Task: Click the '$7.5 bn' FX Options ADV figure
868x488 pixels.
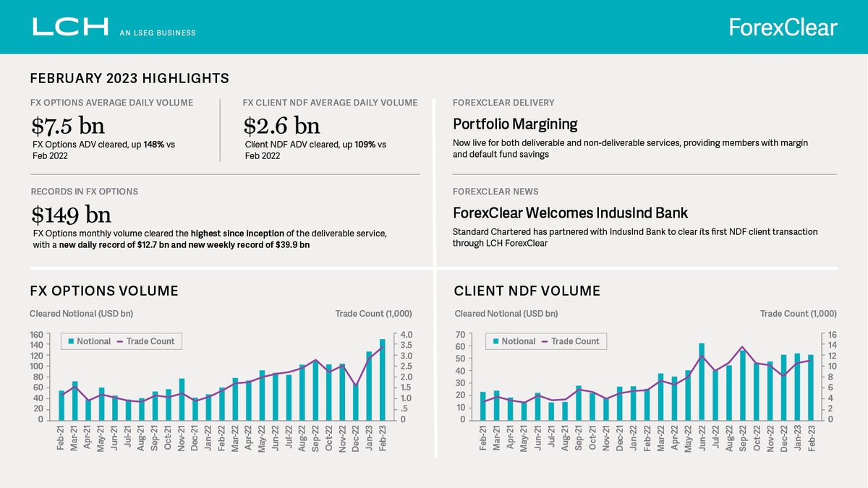Action: click(68, 125)
